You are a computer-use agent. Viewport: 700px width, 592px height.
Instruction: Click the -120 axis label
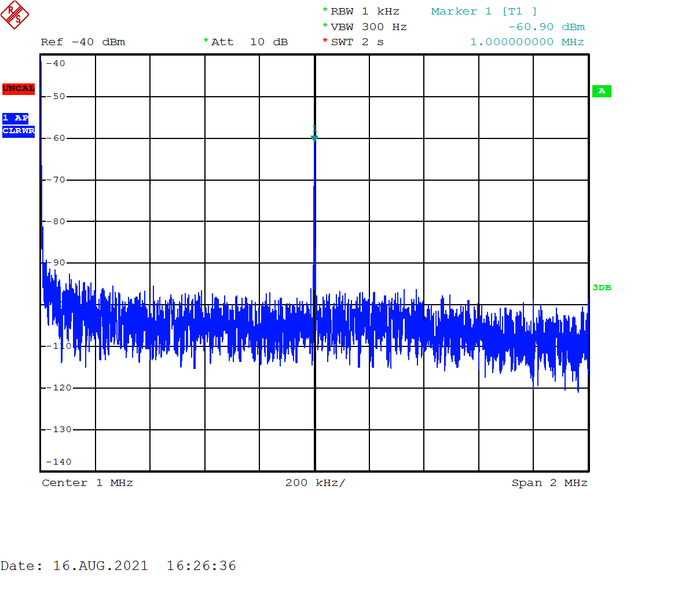coord(59,388)
